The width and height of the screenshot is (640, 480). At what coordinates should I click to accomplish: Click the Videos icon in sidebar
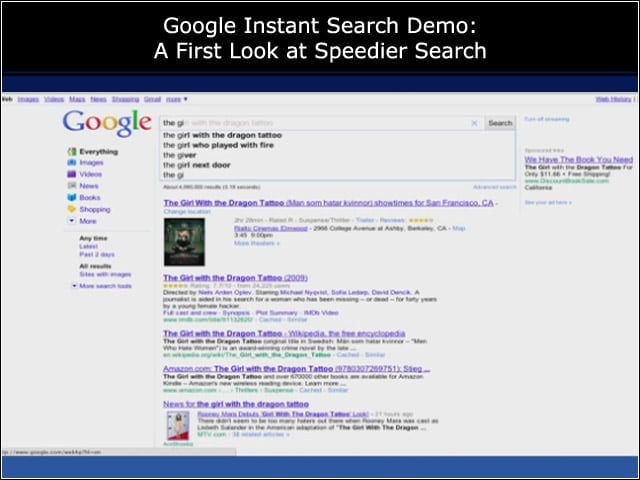(72, 174)
